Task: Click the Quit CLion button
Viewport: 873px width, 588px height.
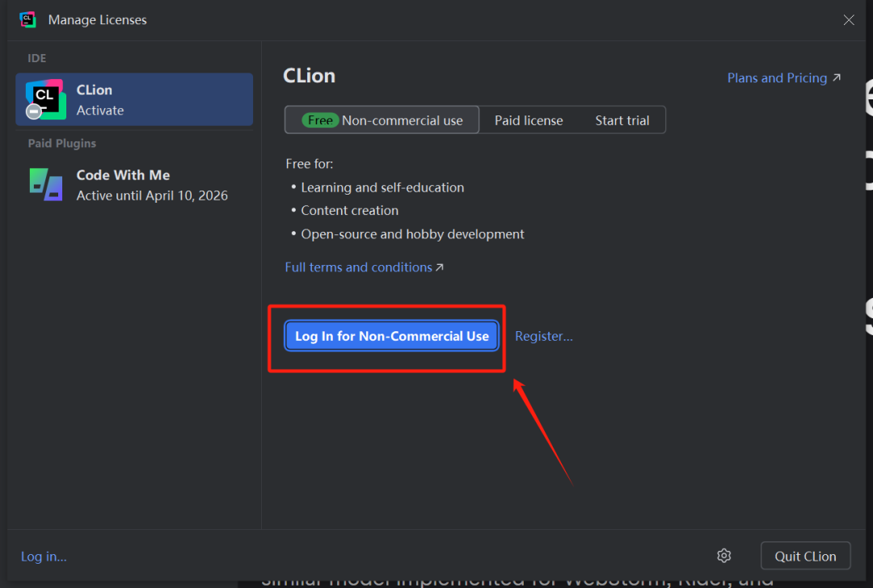Action: (x=805, y=556)
